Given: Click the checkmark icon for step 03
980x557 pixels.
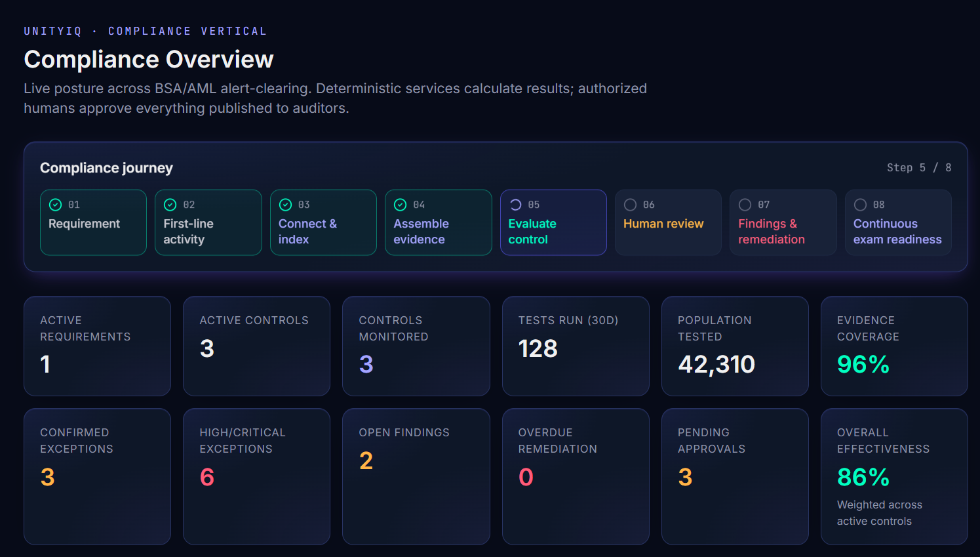Looking at the screenshot, I should (x=286, y=205).
